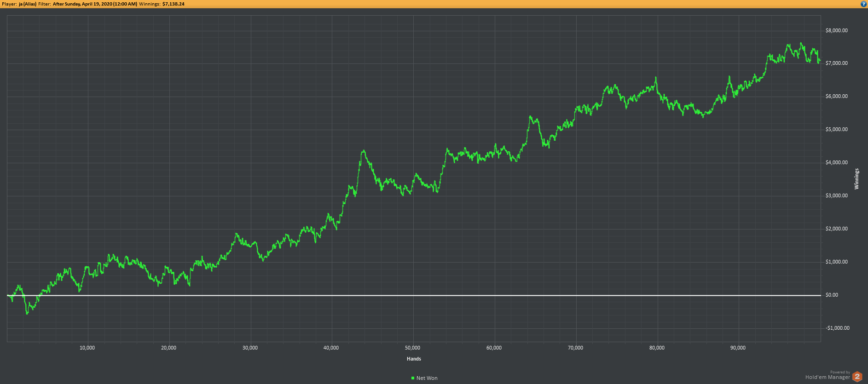The image size is (868, 384).
Task: Click the "Hands" x-axis title
Action: 414,359
